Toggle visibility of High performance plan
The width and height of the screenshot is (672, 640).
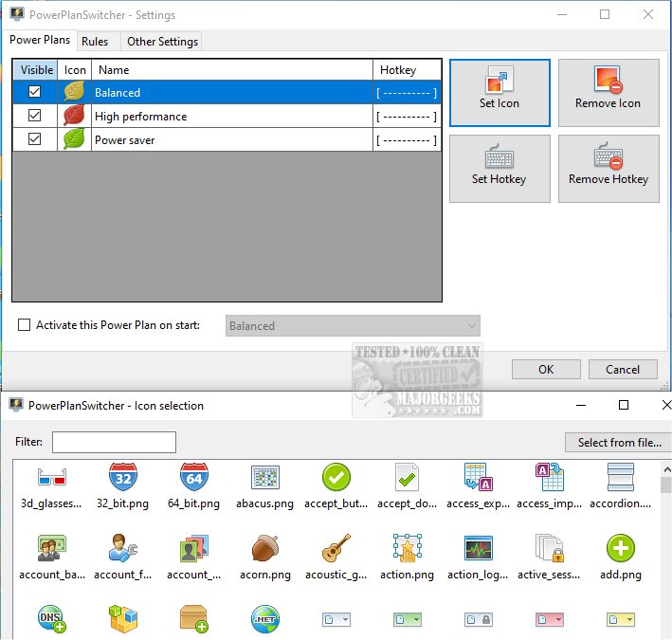pos(35,117)
